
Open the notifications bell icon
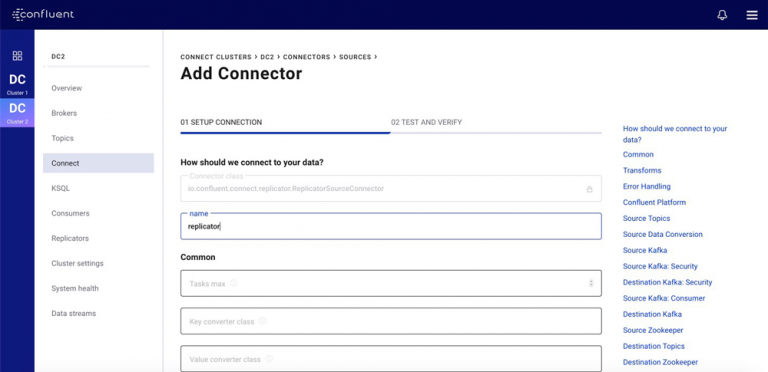722,15
